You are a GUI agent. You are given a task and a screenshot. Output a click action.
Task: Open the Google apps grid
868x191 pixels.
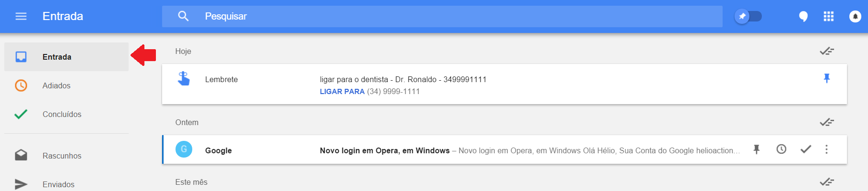point(829,16)
